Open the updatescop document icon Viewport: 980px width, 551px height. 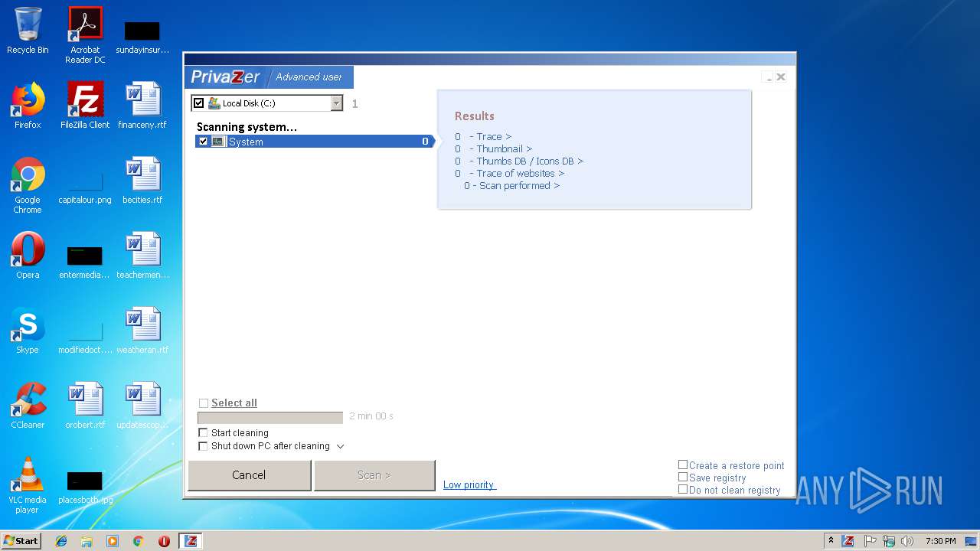[142, 406]
